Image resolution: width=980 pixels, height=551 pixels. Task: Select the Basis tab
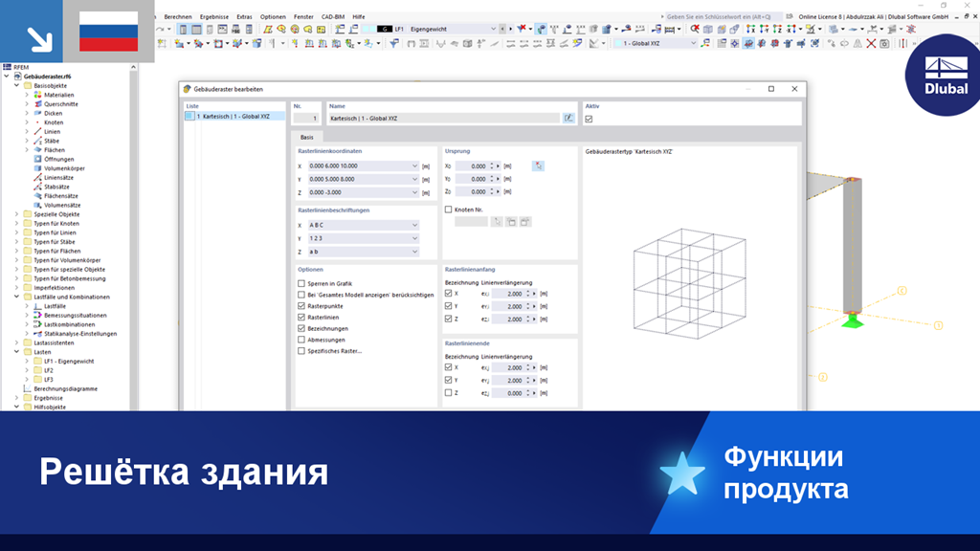(307, 138)
